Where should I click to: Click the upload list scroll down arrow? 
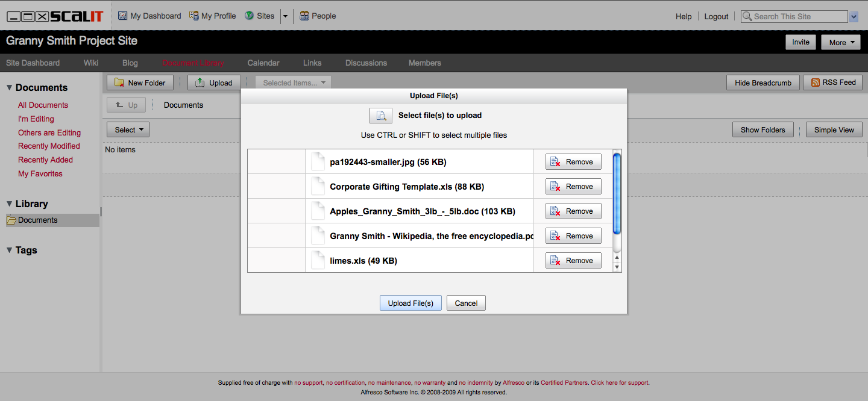coord(617,267)
